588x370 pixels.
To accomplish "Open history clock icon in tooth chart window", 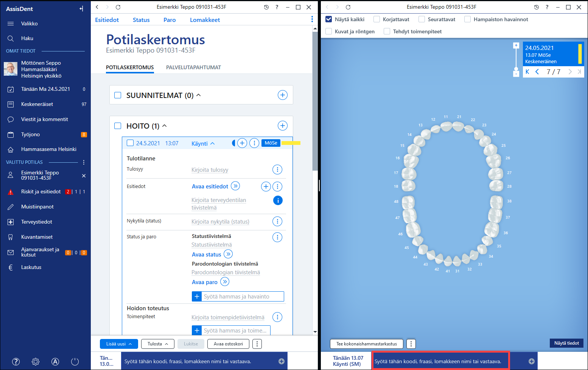I will 536,7.
